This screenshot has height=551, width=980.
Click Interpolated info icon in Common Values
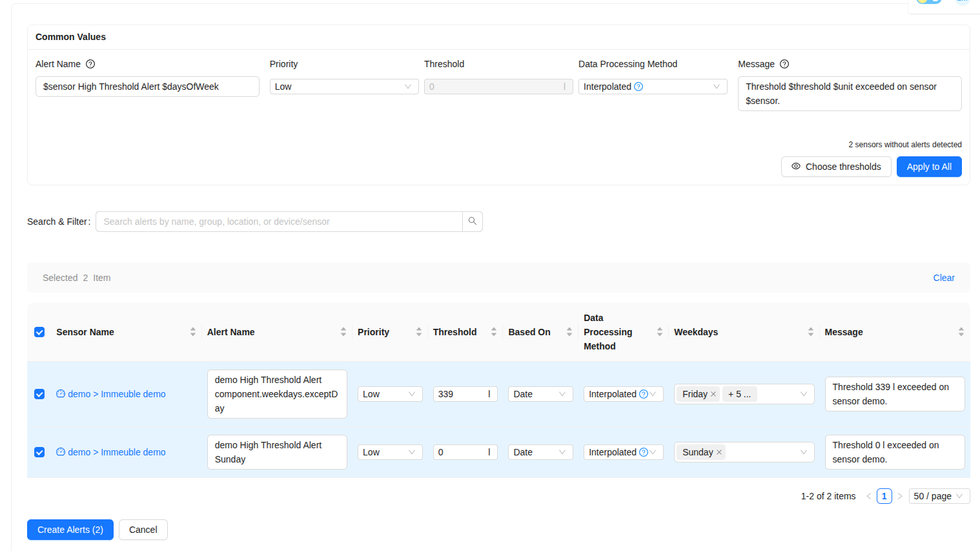pos(638,87)
